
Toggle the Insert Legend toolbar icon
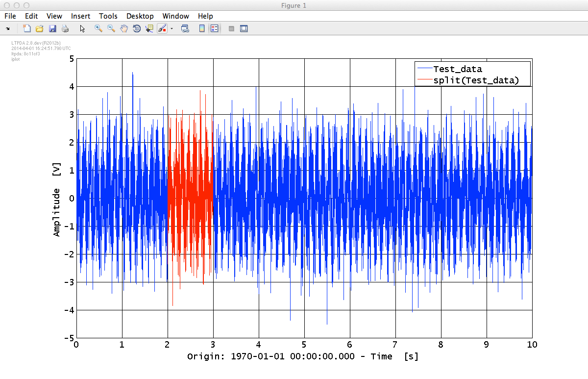(x=214, y=29)
